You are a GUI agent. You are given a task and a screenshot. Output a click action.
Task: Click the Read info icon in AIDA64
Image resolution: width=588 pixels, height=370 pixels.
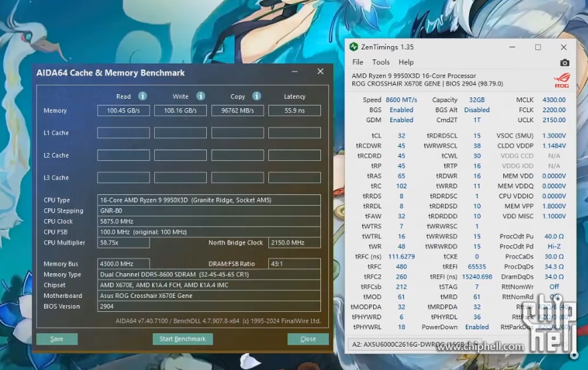click(x=143, y=96)
